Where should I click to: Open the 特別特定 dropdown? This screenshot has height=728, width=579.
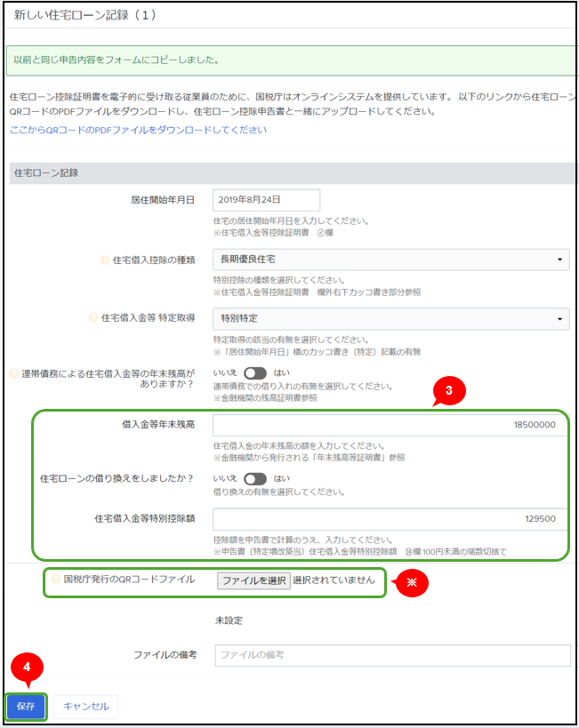point(390,318)
